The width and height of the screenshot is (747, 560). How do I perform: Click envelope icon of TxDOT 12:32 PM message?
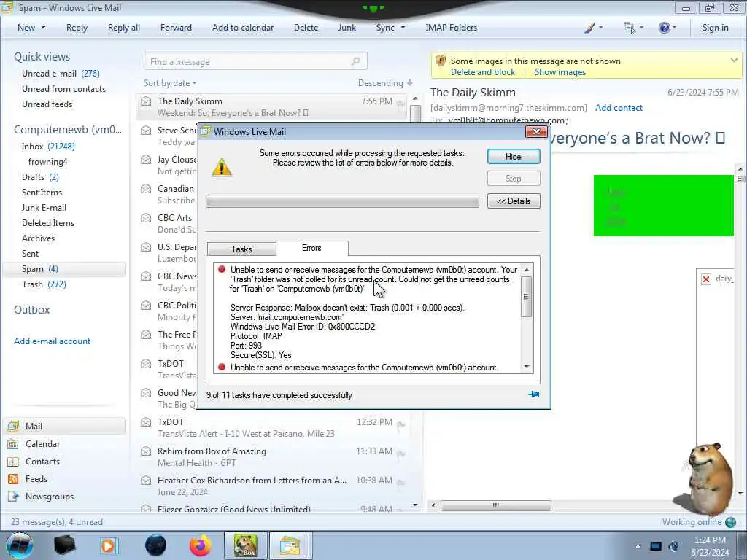pos(146,422)
